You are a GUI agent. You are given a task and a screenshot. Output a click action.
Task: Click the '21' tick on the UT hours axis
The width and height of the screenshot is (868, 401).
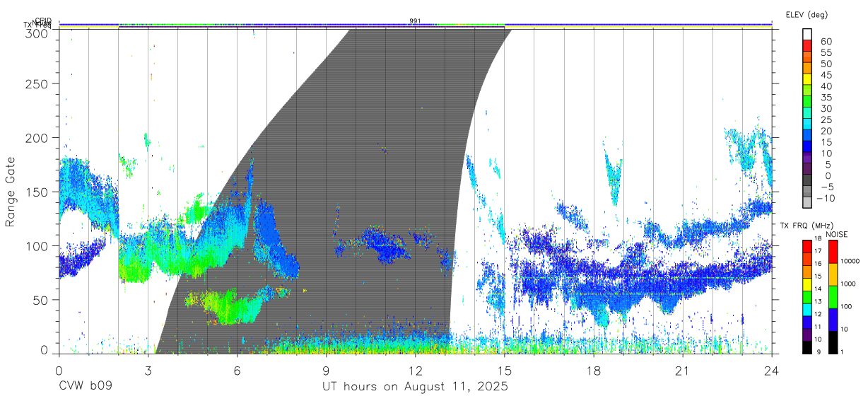point(682,371)
